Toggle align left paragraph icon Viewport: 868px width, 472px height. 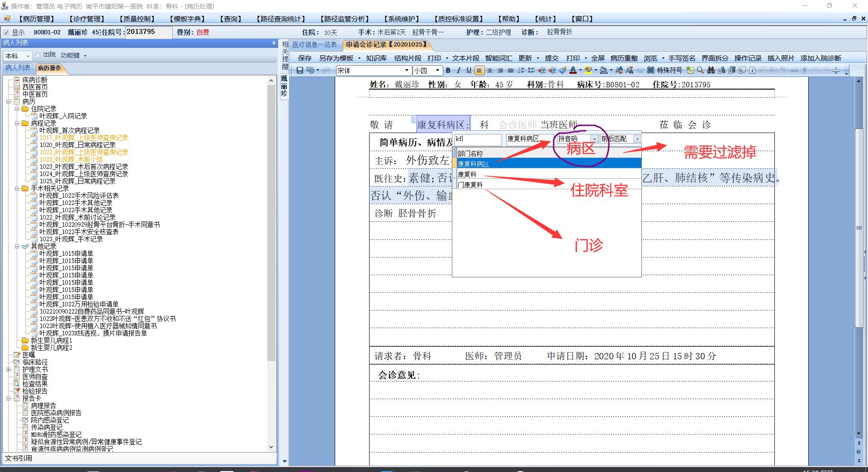(479, 70)
